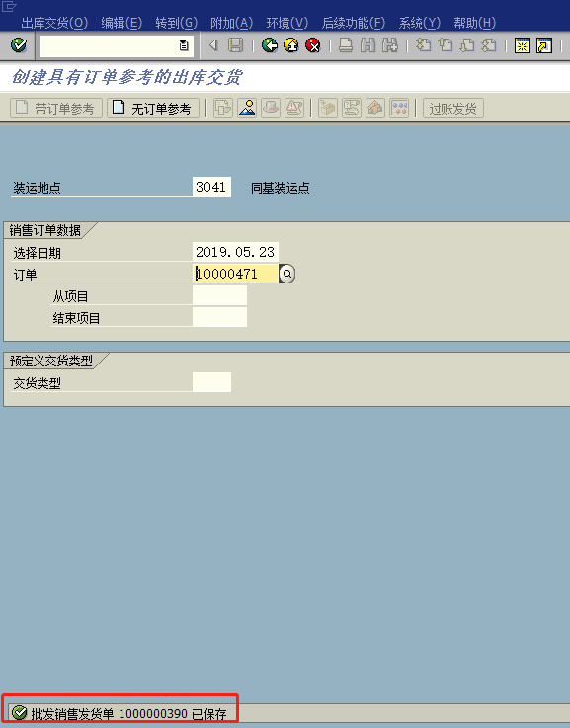Viewport: 570px width, 728px height.
Task: Click the 过账发货 button
Action: [x=453, y=109]
